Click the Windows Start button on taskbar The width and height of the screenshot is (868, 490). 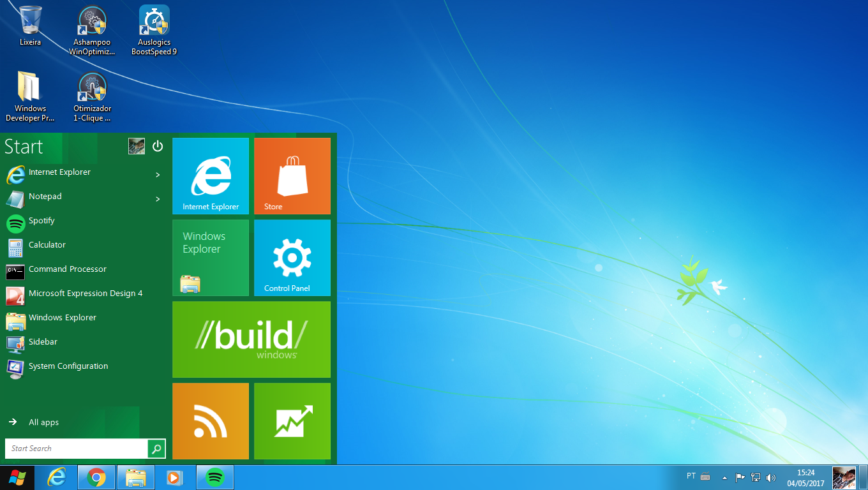point(17,477)
